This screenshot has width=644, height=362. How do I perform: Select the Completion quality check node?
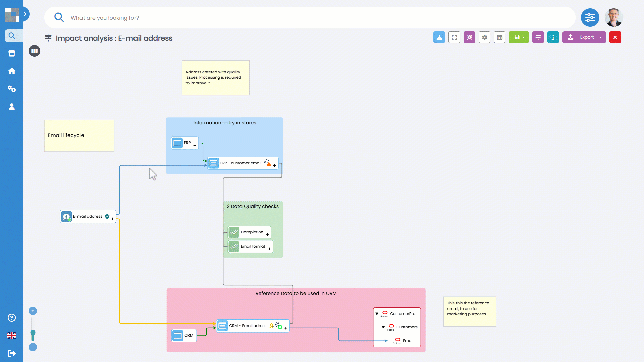(x=252, y=232)
